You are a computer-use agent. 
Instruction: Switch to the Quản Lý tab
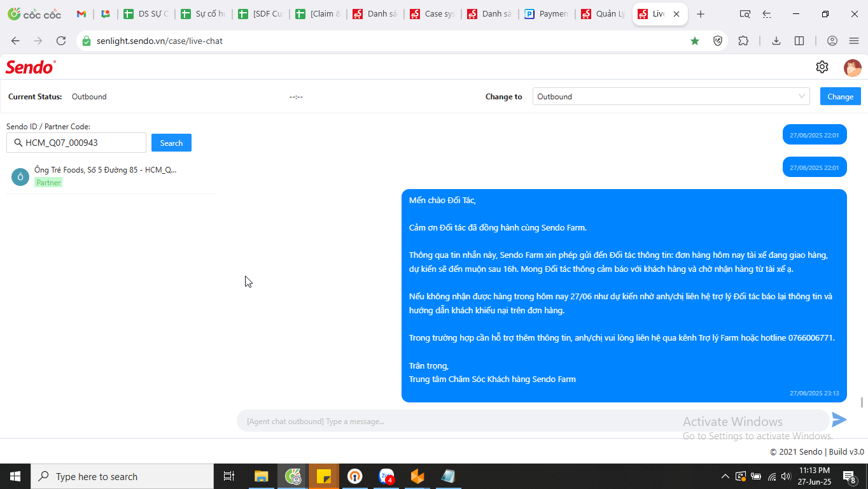click(604, 14)
